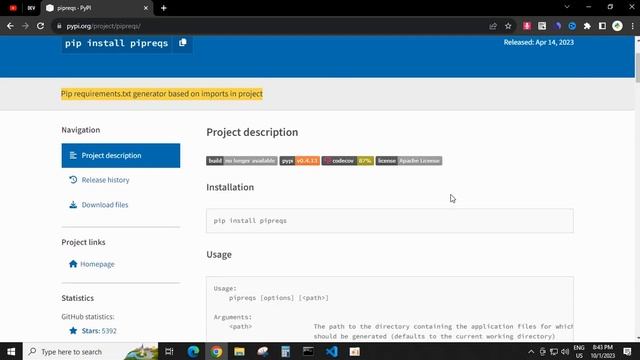The height and width of the screenshot is (360, 640).
Task: Click the Installation heading
Action: click(230, 187)
